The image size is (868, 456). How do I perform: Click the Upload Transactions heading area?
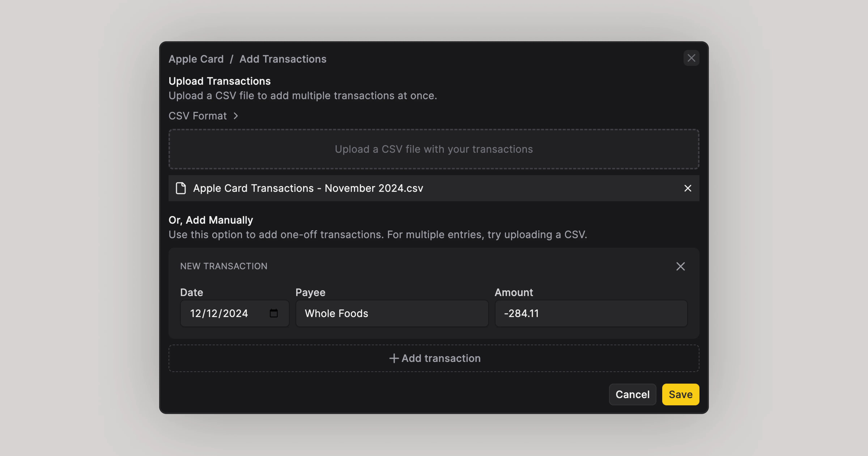click(219, 81)
